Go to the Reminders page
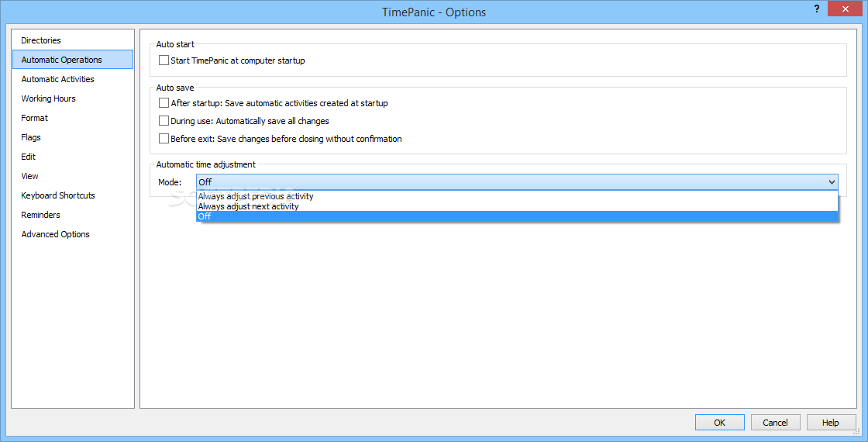Screen dimensions: 868x442 click(73, 215)
